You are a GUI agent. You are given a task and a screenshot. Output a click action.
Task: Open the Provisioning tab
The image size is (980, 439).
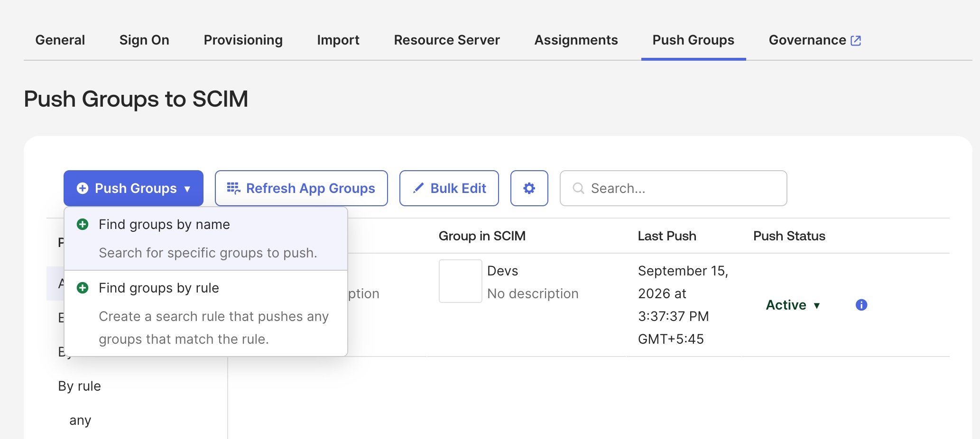pos(243,40)
